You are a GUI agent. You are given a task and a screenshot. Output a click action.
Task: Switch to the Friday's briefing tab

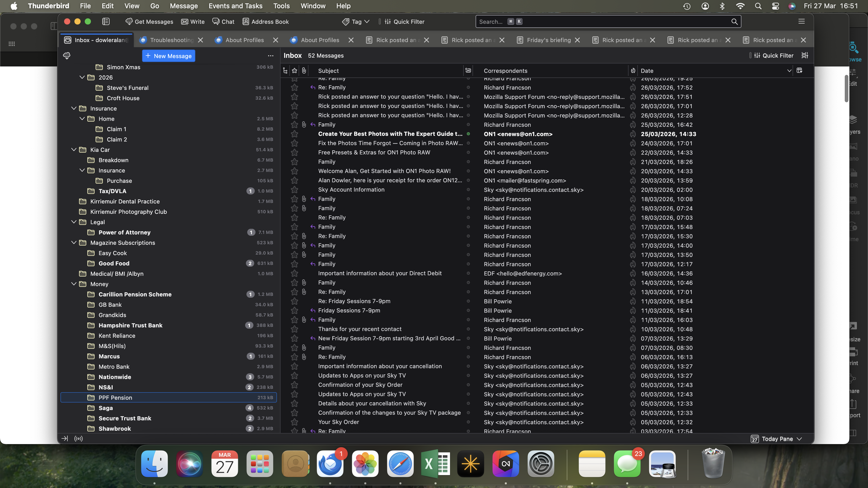548,40
